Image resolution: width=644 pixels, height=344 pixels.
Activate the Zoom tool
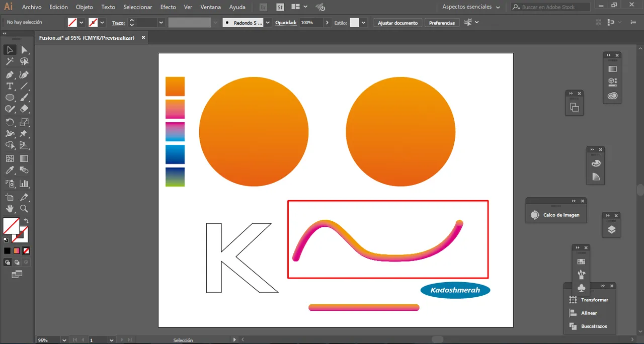[24, 209]
